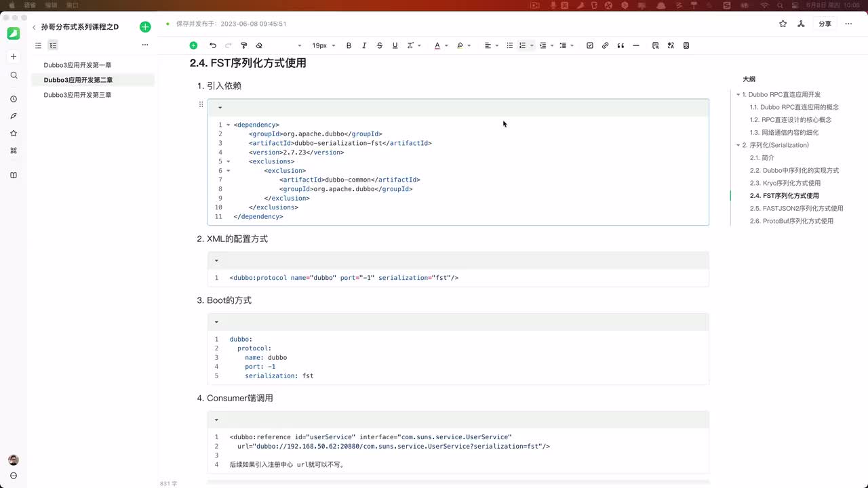Open the paragraph style dropdown
Image resolution: width=868 pixels, height=488 pixels.
[x=300, y=45]
